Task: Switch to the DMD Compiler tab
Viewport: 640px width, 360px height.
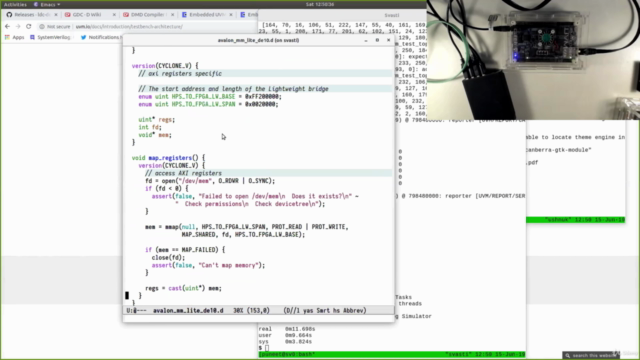Action: click(x=147, y=15)
